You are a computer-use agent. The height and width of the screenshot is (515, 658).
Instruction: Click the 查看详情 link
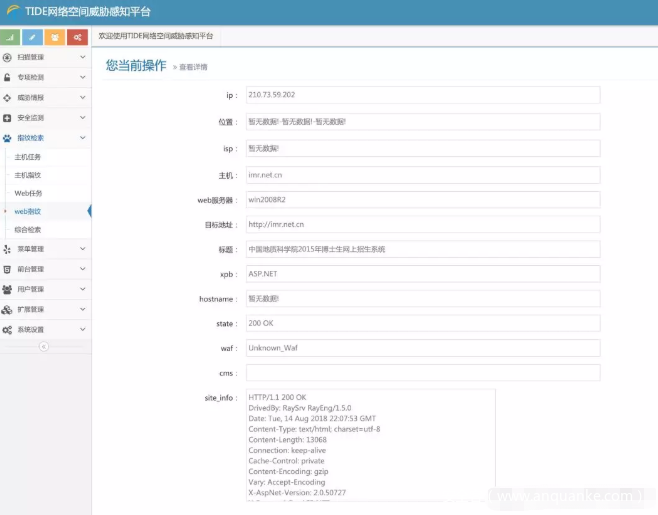click(x=192, y=67)
